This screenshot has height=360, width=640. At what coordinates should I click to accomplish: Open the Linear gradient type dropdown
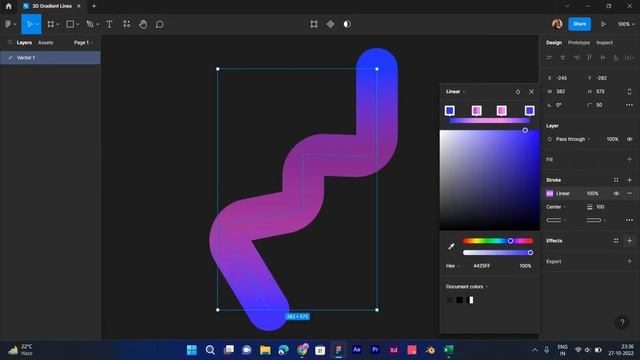point(456,91)
